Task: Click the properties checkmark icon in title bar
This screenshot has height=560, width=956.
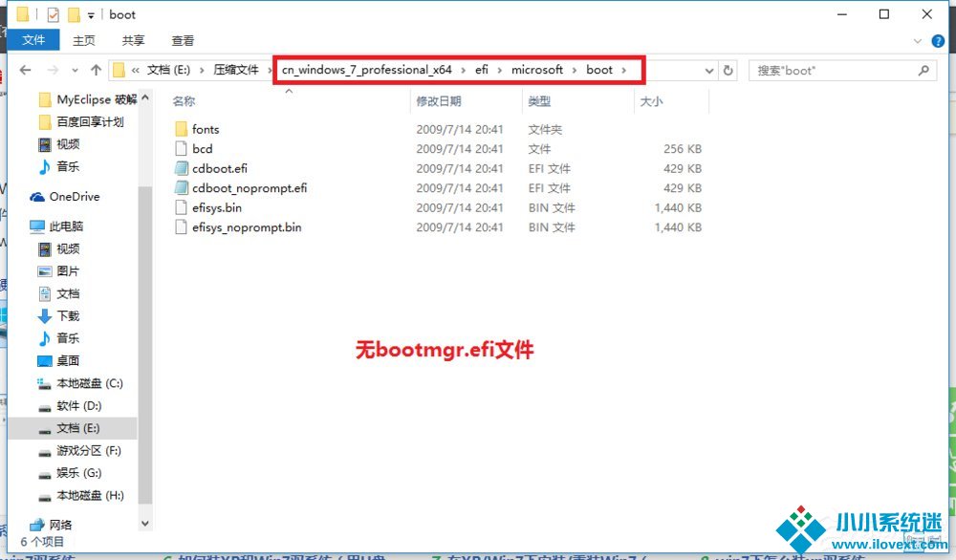Action: [53, 14]
